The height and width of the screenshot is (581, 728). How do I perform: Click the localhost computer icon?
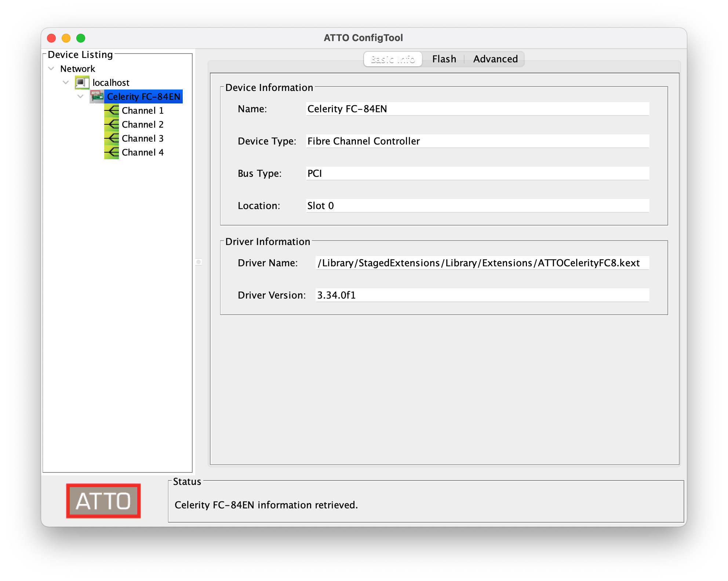(82, 83)
